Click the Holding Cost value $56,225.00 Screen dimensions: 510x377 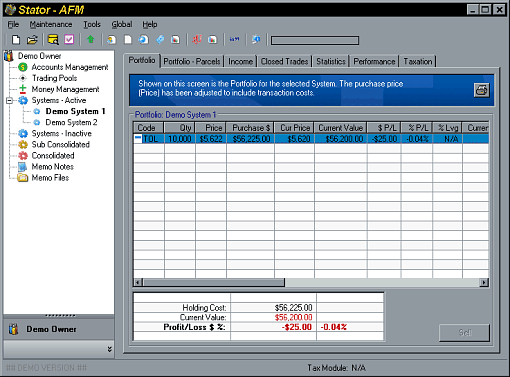click(x=293, y=307)
